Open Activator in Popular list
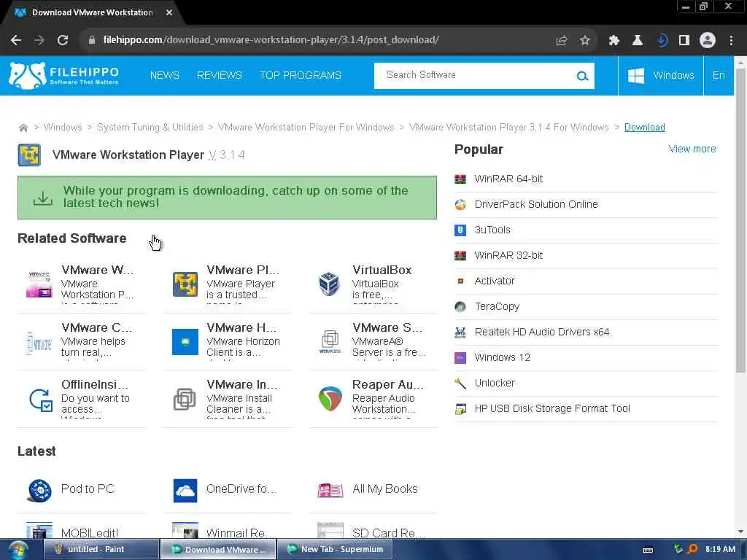Image resolution: width=747 pixels, height=560 pixels. 495,281
